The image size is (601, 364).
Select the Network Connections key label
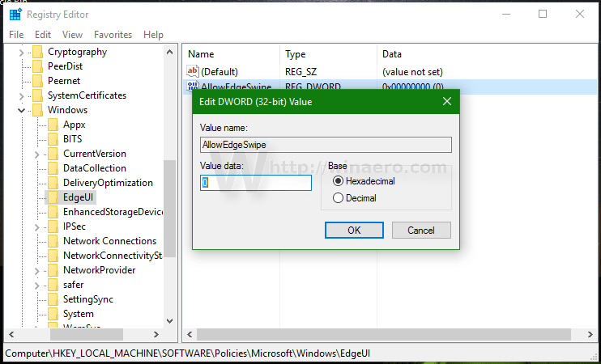109,241
